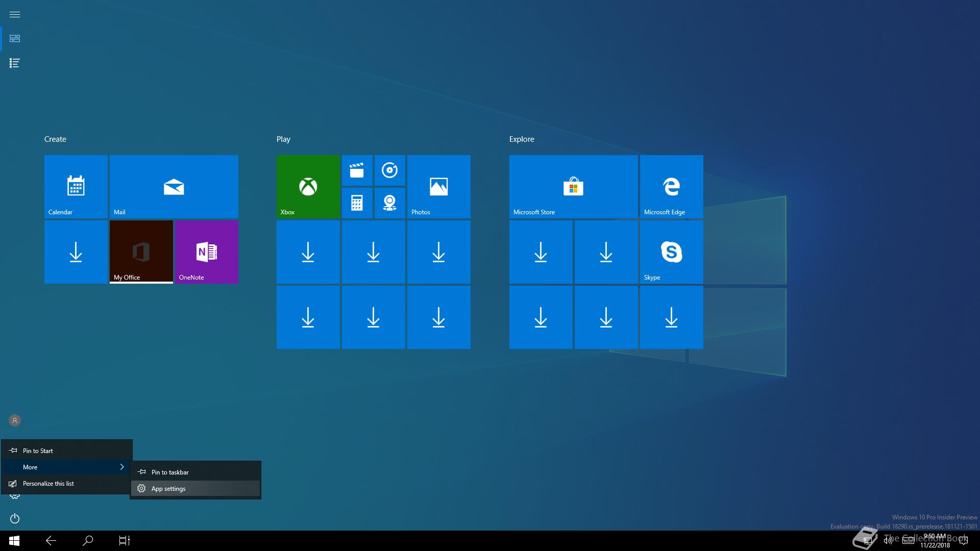The width and height of the screenshot is (980, 551).
Task: Launch the Mail tile
Action: (x=174, y=187)
